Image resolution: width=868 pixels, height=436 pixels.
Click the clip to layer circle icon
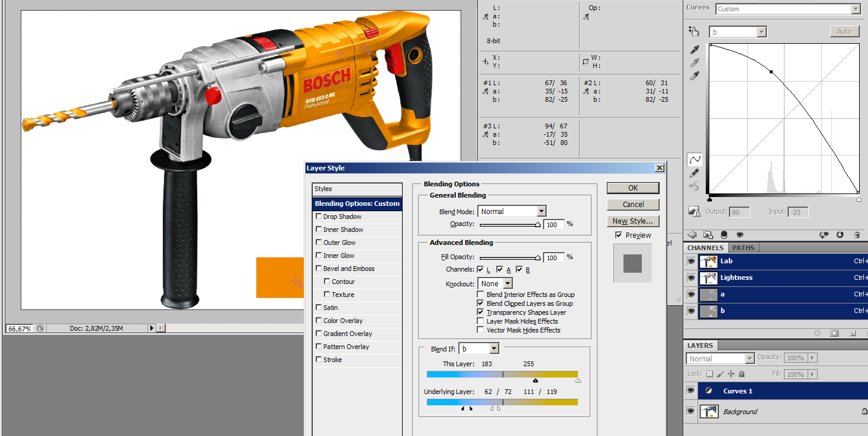(724, 235)
